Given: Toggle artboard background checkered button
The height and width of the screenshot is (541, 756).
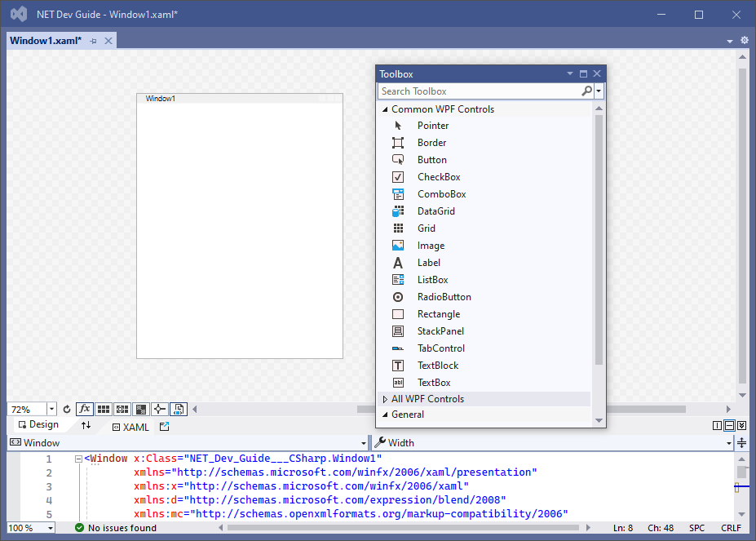Looking at the screenshot, I should [141, 410].
